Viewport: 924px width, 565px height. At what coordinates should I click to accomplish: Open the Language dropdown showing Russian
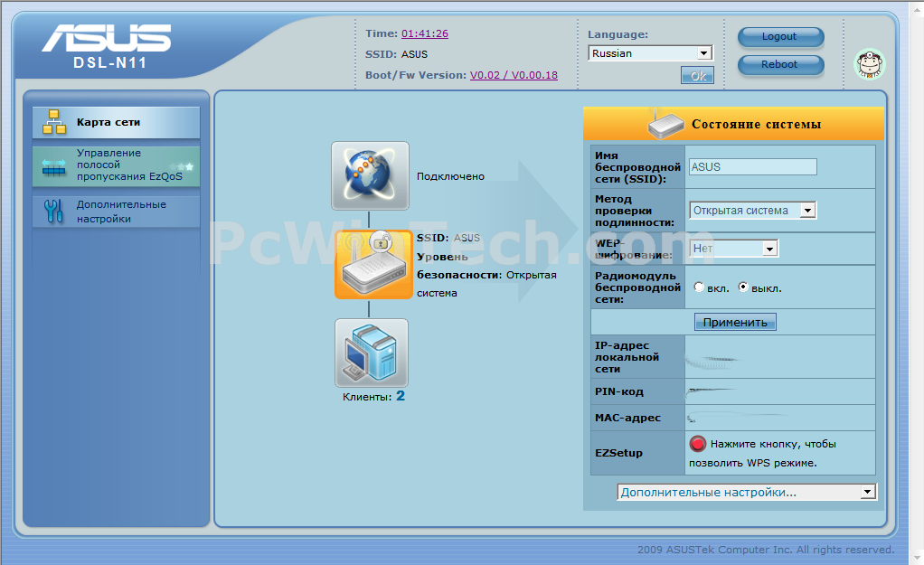tap(651, 53)
